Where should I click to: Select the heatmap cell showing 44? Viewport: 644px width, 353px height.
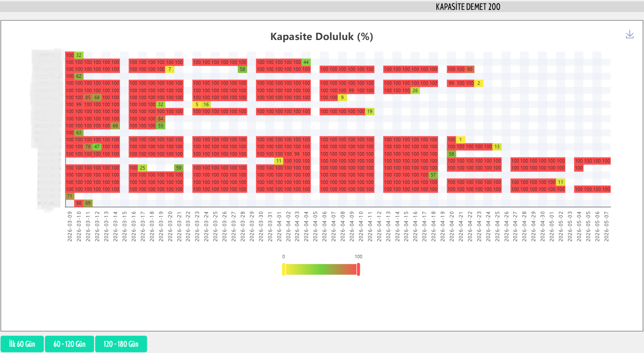coord(306,62)
